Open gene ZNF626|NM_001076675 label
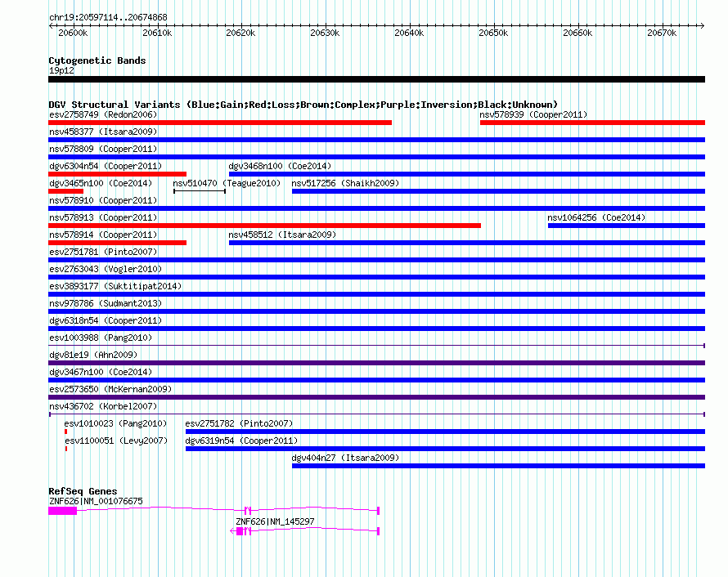 point(96,501)
